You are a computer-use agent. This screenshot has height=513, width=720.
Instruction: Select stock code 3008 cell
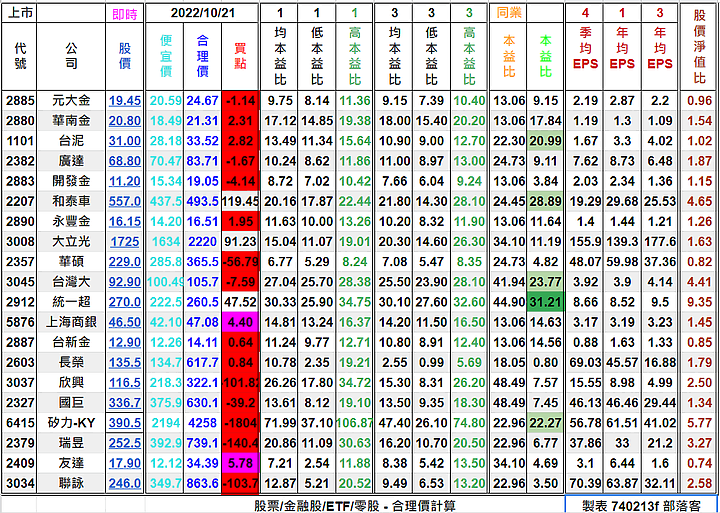(20, 242)
